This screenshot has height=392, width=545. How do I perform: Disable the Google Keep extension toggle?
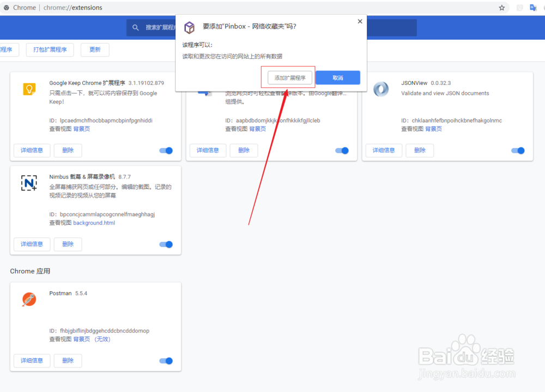click(x=166, y=150)
